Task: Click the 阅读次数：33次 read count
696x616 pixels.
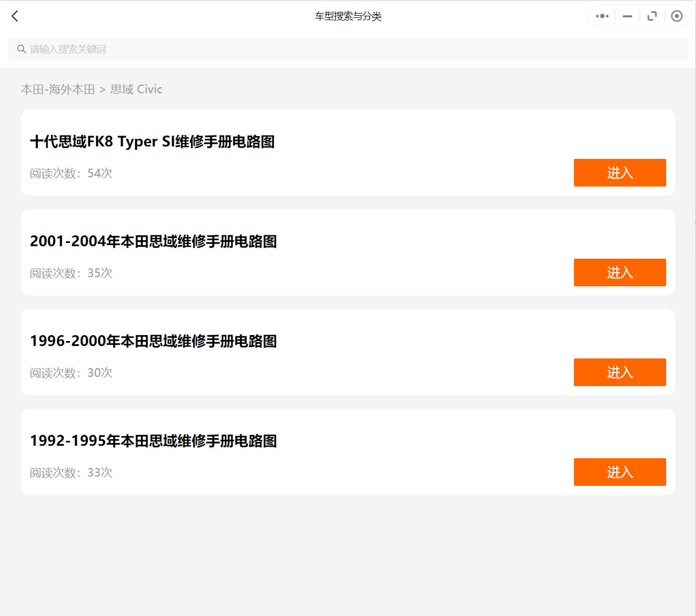Action: 71,473
